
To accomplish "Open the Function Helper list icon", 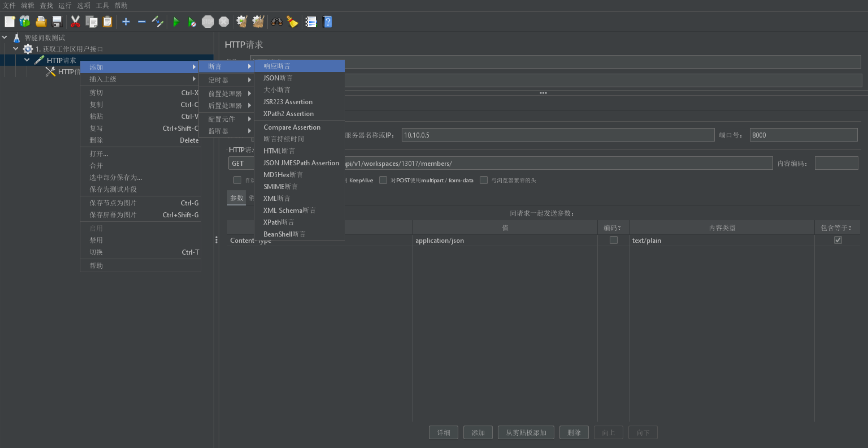I will coord(311,22).
